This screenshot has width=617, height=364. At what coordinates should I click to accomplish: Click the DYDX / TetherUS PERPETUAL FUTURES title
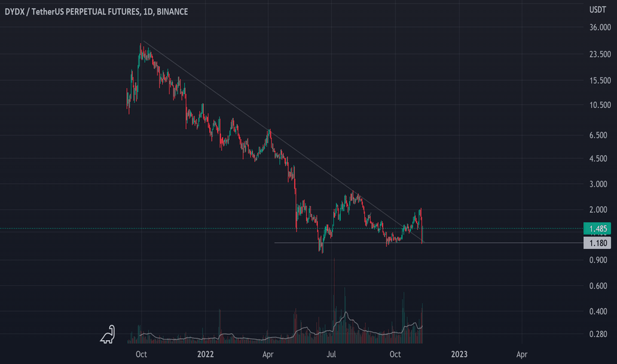pyautogui.click(x=97, y=12)
